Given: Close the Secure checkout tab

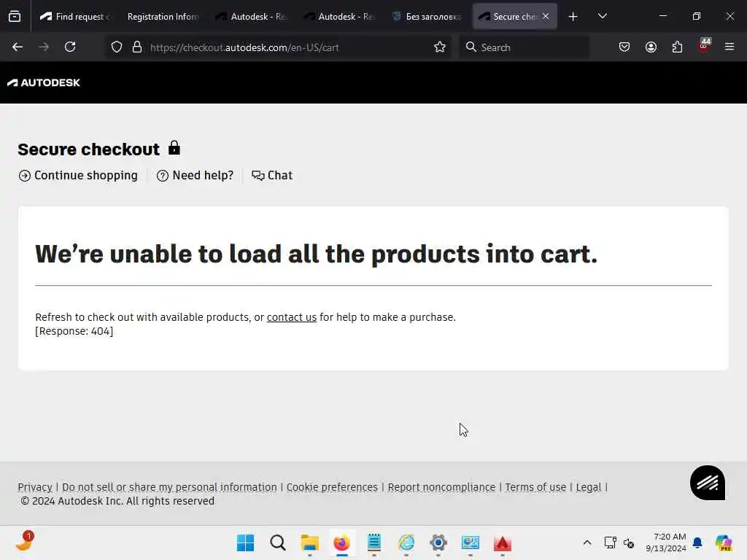Looking at the screenshot, I should pyautogui.click(x=546, y=16).
